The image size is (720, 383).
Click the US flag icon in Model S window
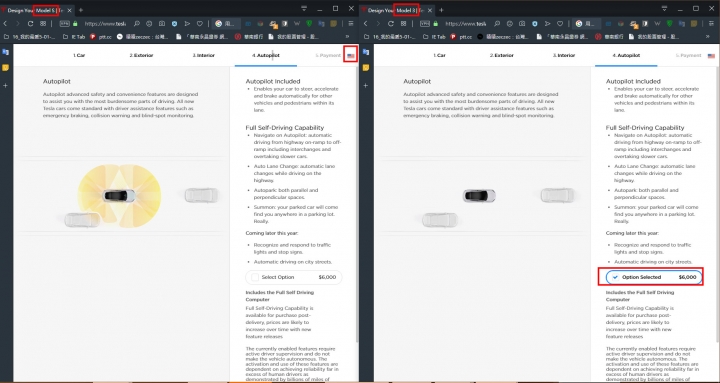tap(351, 56)
